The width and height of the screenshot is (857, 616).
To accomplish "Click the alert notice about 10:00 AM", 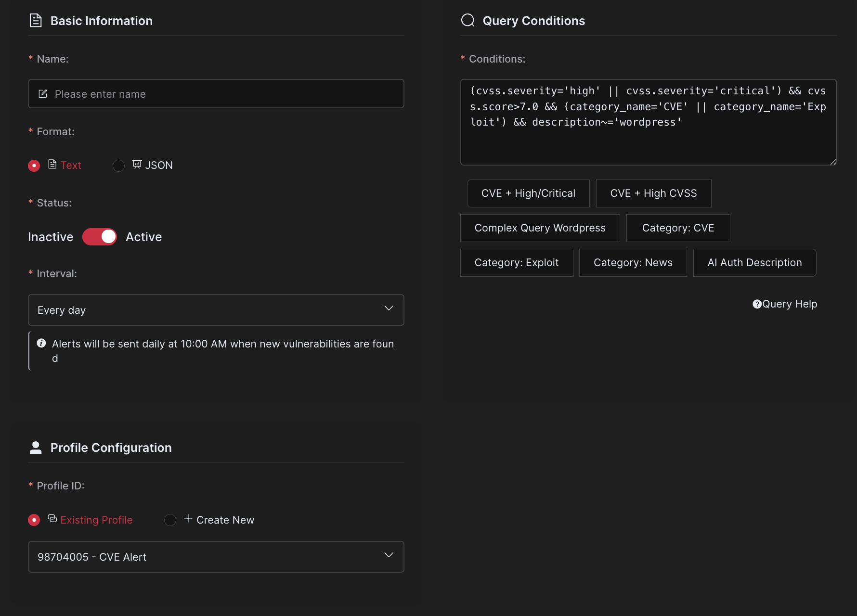I will coord(216,351).
